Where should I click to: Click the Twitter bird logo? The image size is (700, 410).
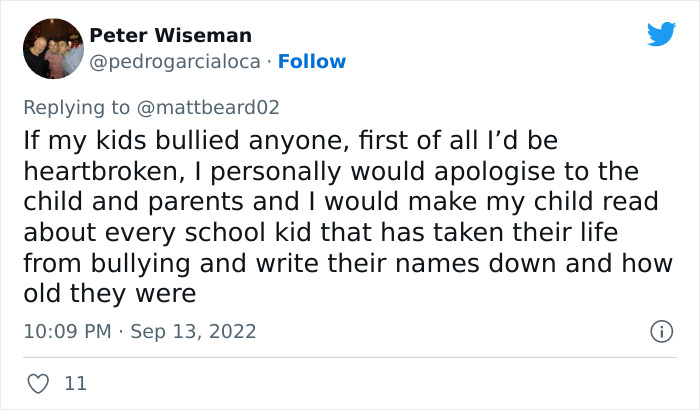coord(661,34)
